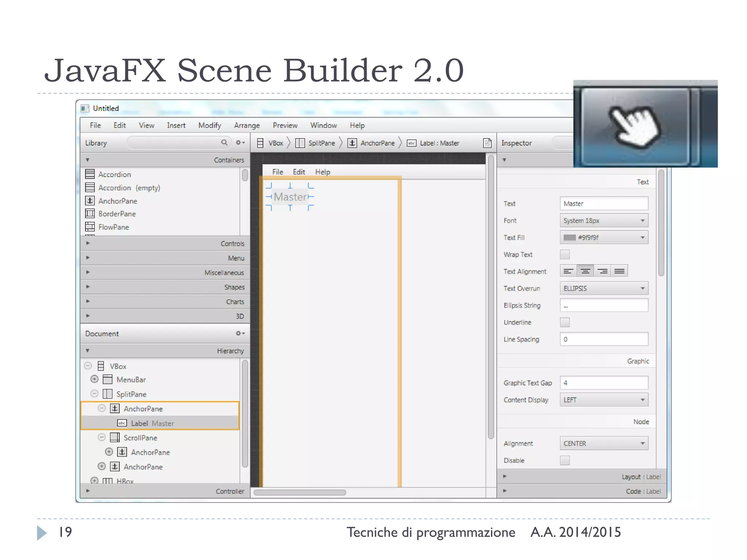
Task: Click the VBox icon in breadcrumb bar
Action: point(260,143)
